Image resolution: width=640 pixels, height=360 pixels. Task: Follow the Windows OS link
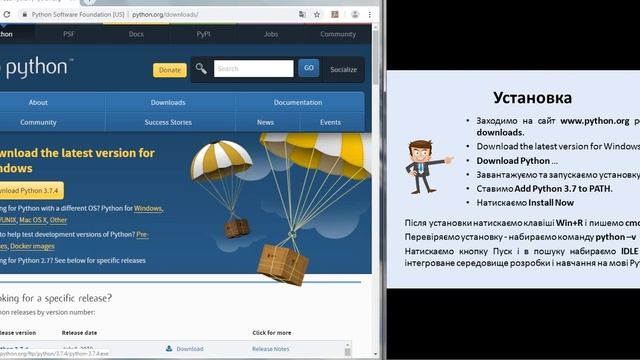click(148, 208)
